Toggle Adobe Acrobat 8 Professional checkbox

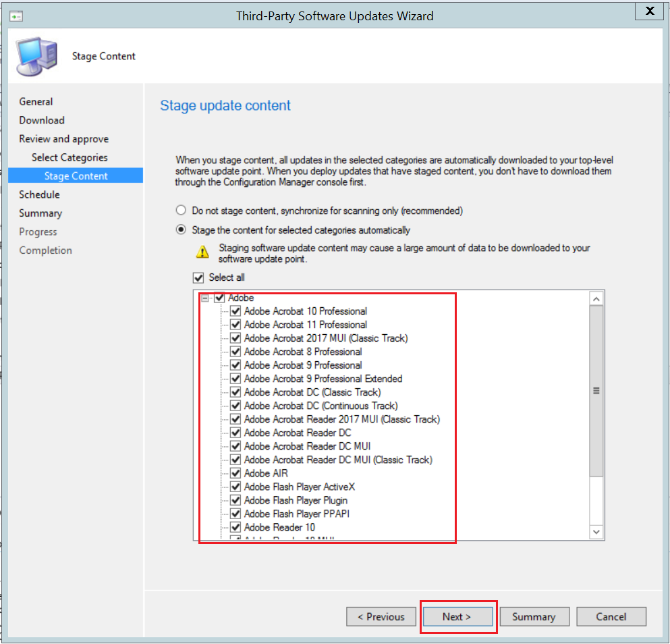pos(235,352)
